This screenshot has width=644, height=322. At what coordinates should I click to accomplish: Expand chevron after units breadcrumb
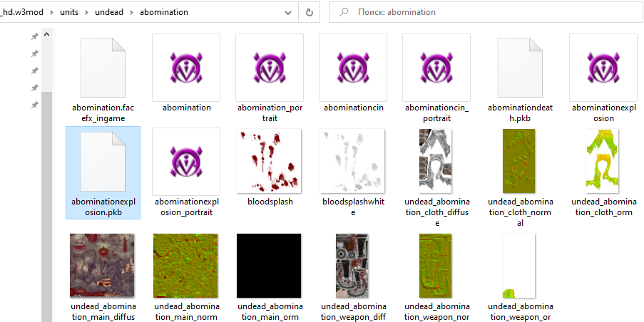(87, 12)
